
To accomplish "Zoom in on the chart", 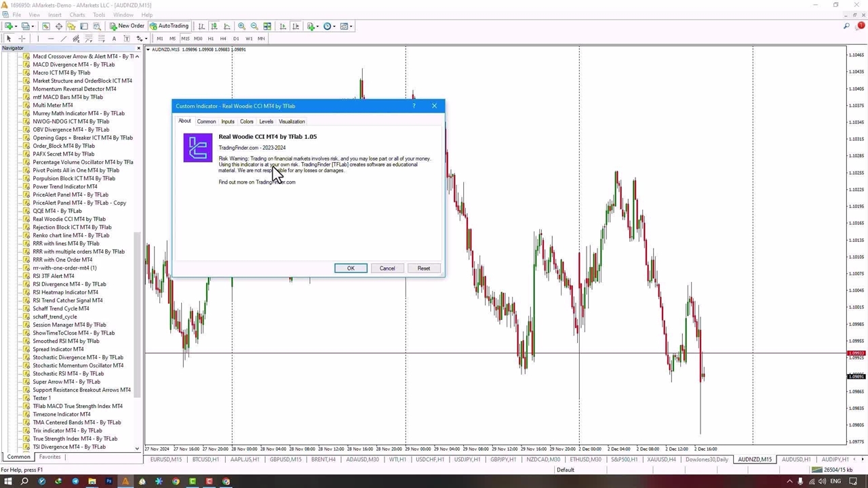I will [x=241, y=26].
